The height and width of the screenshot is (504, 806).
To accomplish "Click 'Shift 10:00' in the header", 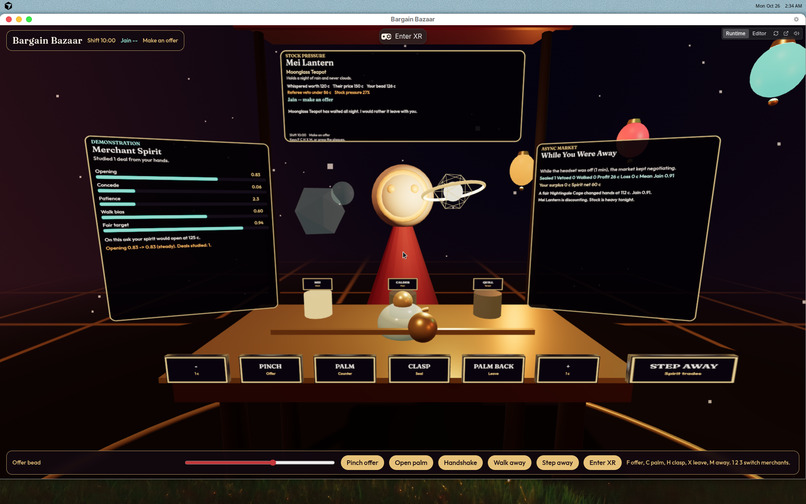I will (101, 40).
